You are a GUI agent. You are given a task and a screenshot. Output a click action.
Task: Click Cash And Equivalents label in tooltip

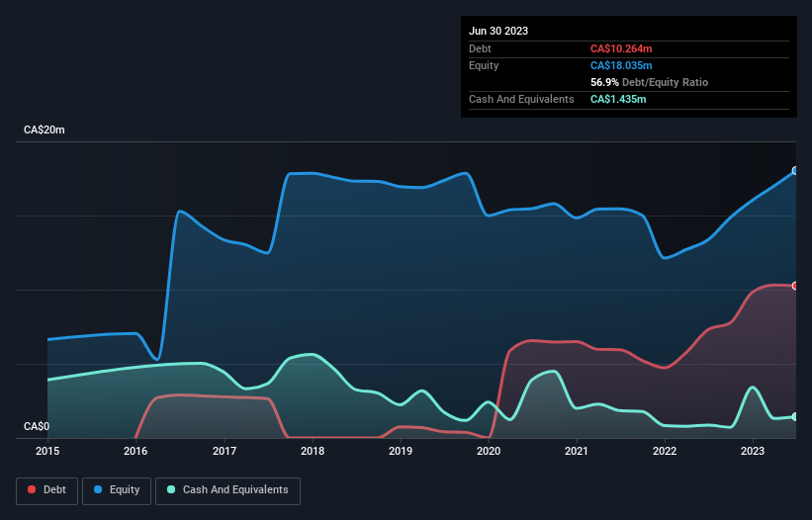pyautogui.click(x=521, y=99)
